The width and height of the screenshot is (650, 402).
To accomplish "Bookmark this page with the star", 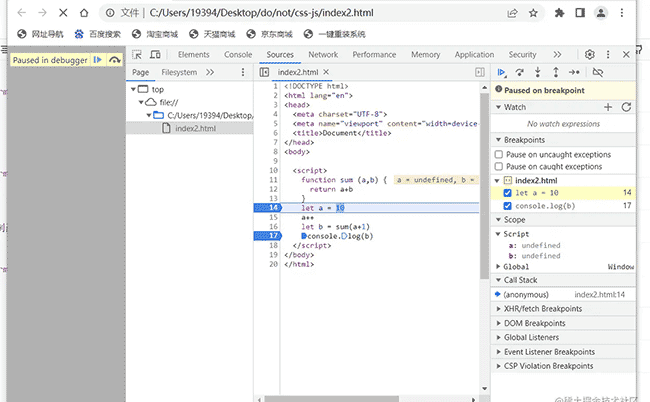I will [533, 13].
